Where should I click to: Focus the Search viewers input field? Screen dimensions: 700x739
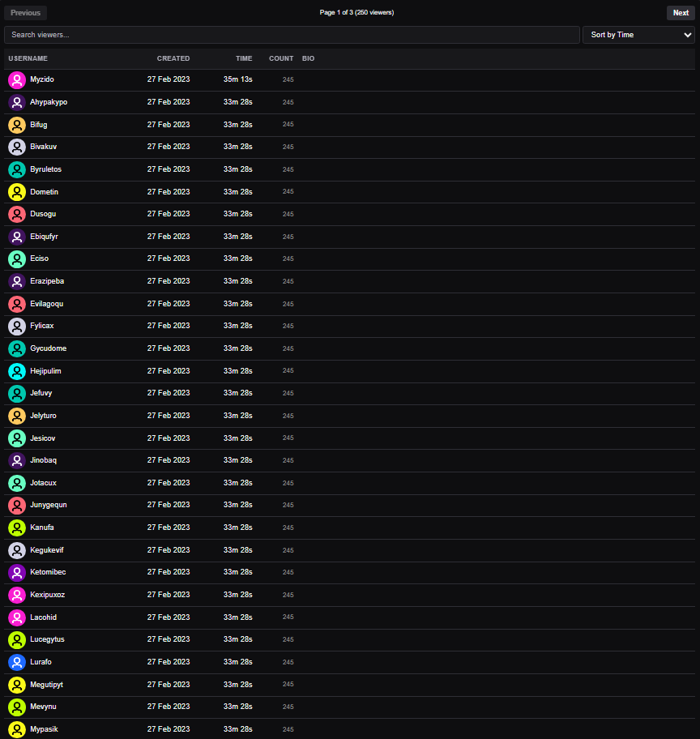pyautogui.click(x=292, y=35)
